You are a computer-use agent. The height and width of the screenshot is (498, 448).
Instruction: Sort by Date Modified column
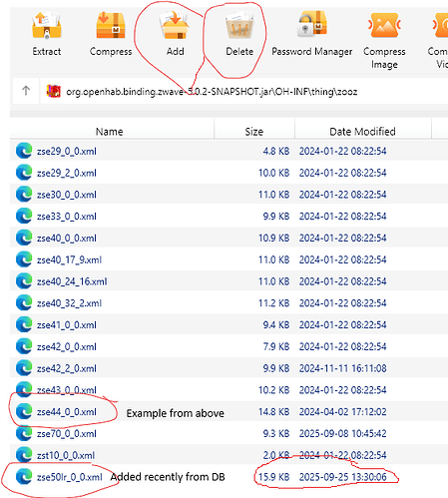pyautogui.click(x=362, y=132)
